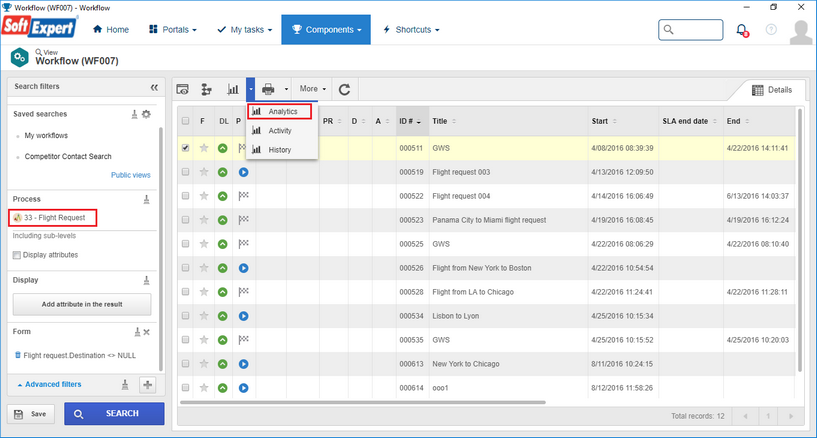Refresh the workflow list
This screenshot has width=817, height=438.
[344, 90]
